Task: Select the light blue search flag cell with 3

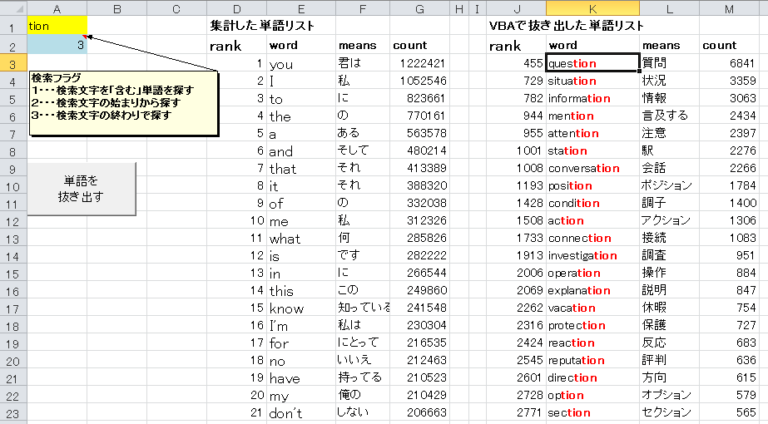Action: click(x=57, y=45)
